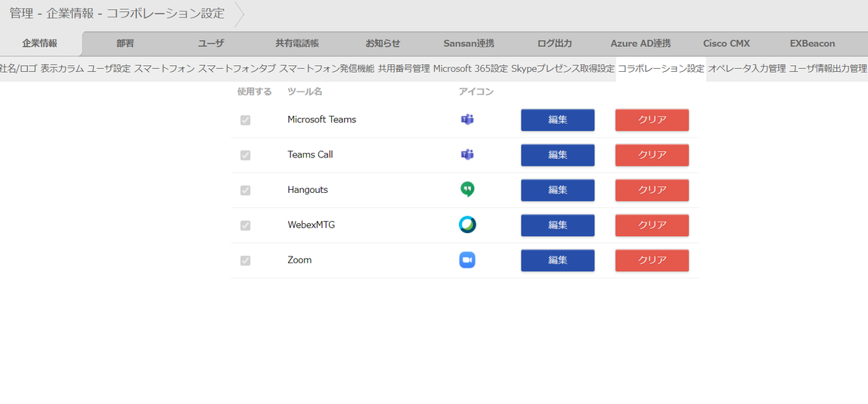Click the Teams Call row icon
The width and height of the screenshot is (868, 404).
point(467,154)
